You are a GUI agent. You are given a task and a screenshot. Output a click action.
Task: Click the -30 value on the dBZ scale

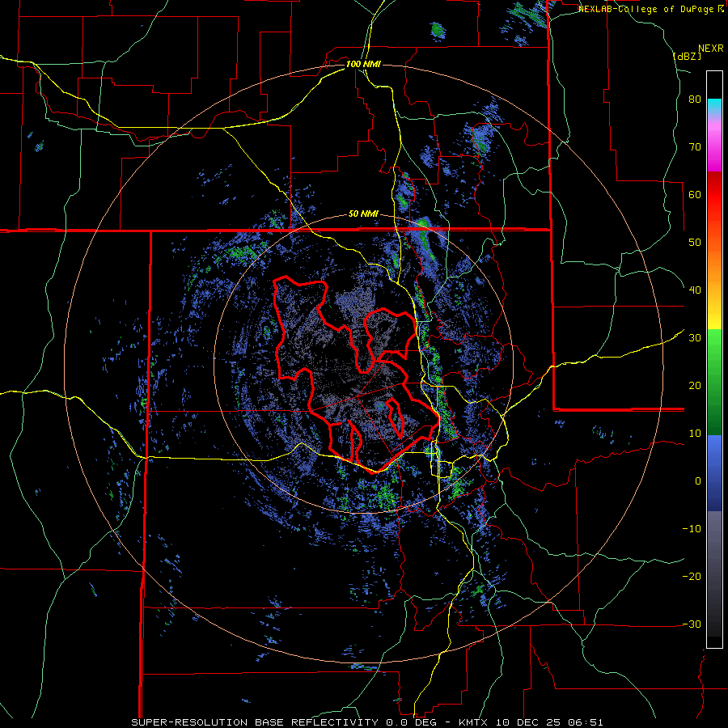(692, 624)
